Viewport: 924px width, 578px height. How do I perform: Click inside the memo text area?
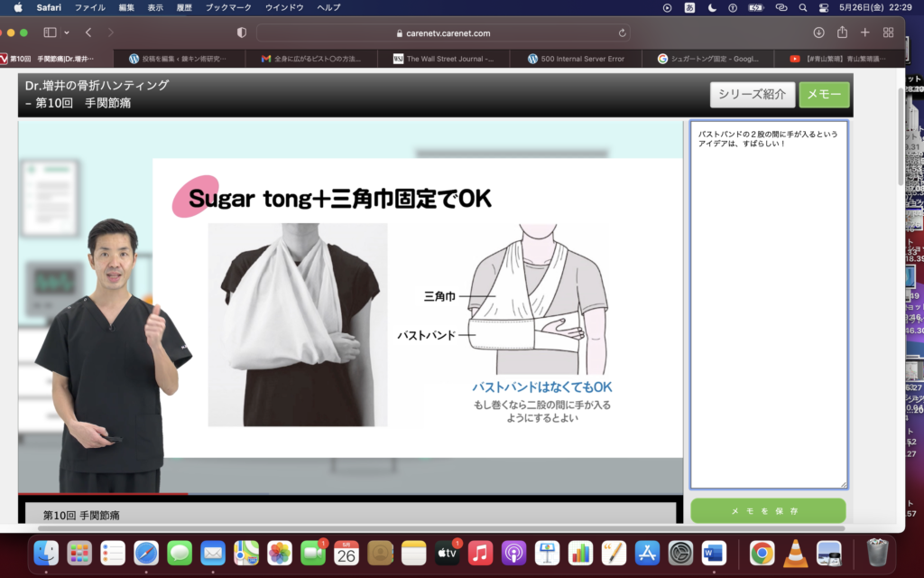click(x=768, y=307)
